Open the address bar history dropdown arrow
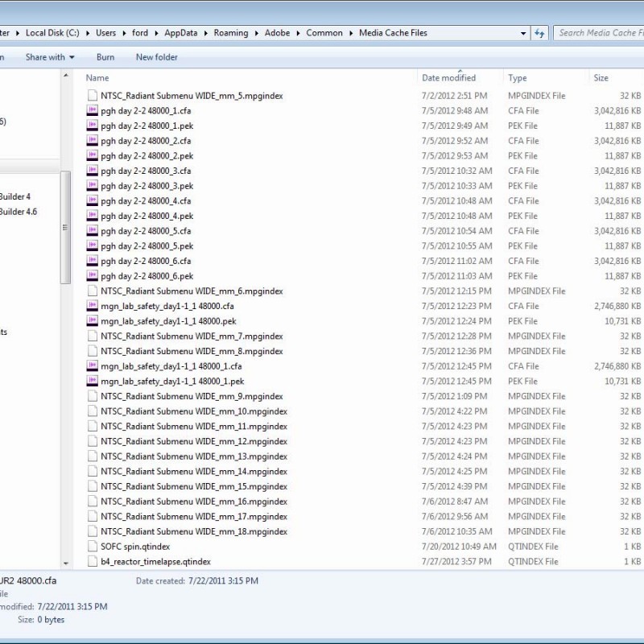The image size is (644, 644). click(523, 33)
